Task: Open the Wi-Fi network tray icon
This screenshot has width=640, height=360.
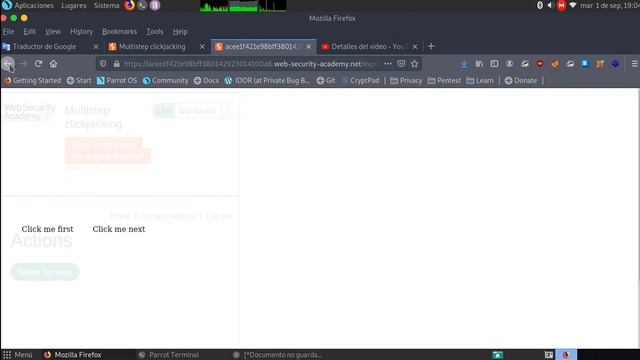Action: coord(573,5)
